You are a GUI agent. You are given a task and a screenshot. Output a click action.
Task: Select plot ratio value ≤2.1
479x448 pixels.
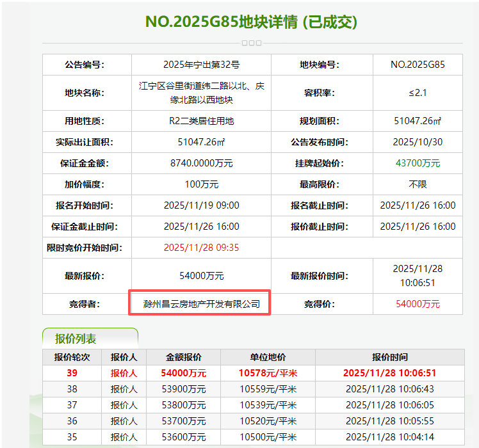[418, 93]
